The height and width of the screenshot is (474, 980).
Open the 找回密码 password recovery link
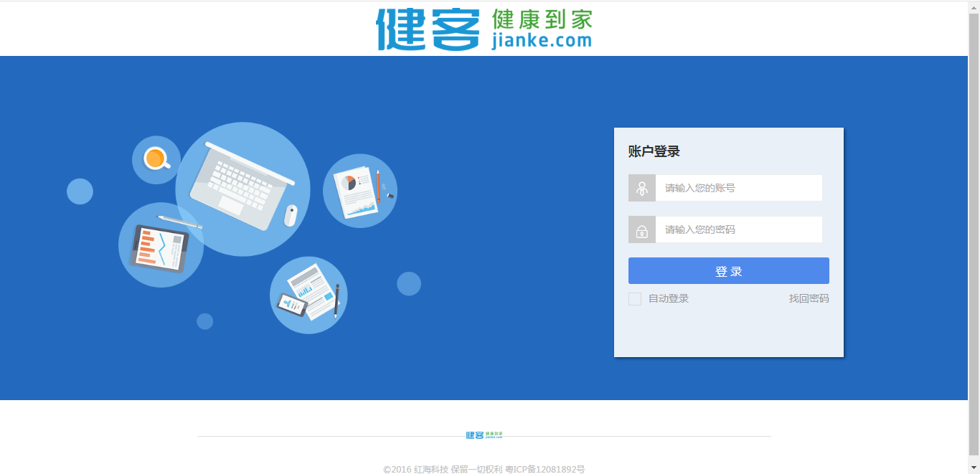tap(809, 298)
